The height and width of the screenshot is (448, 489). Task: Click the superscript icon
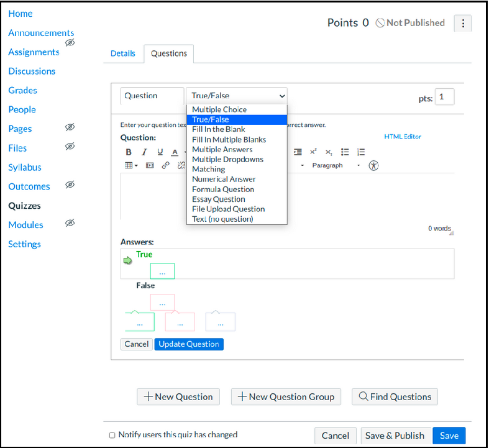[314, 152]
